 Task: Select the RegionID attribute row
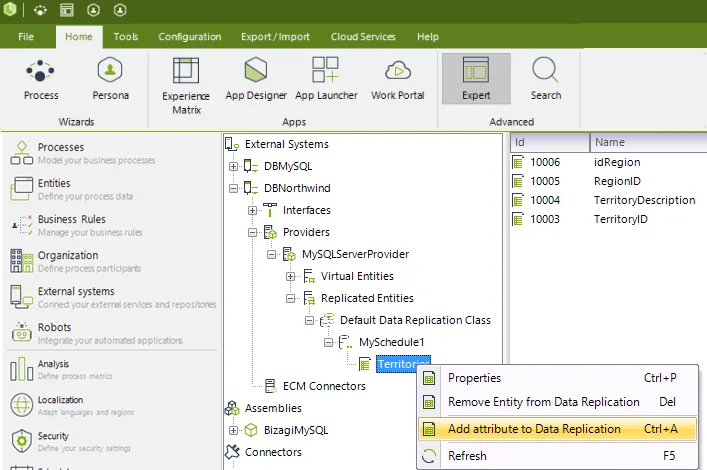pyautogui.click(x=609, y=181)
